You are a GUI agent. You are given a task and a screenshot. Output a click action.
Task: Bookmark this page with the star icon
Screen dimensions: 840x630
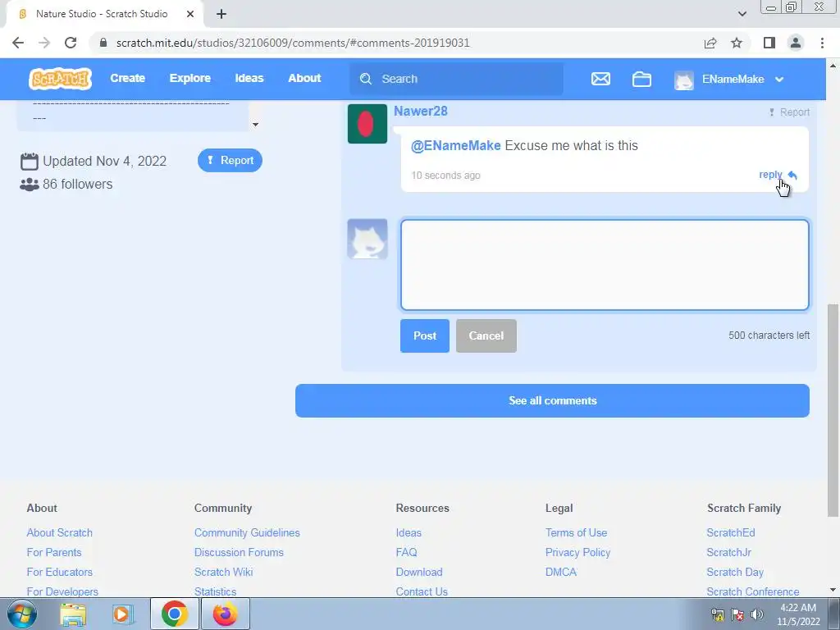737,43
